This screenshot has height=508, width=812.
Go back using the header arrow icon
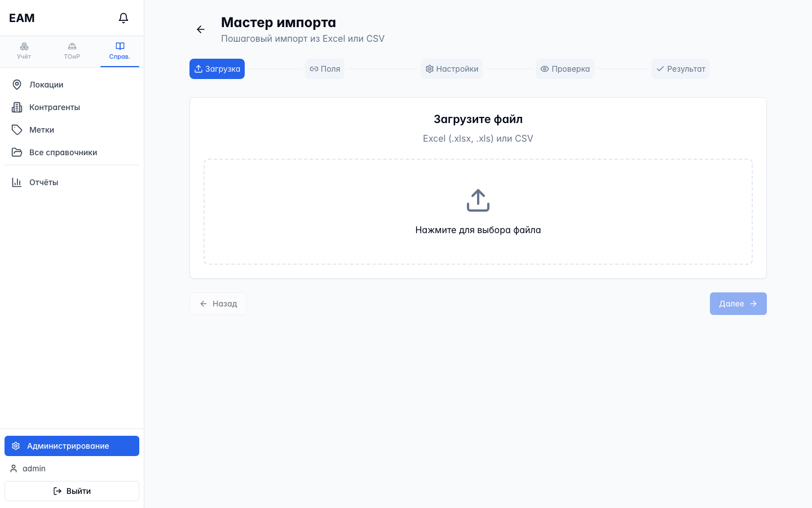point(201,29)
